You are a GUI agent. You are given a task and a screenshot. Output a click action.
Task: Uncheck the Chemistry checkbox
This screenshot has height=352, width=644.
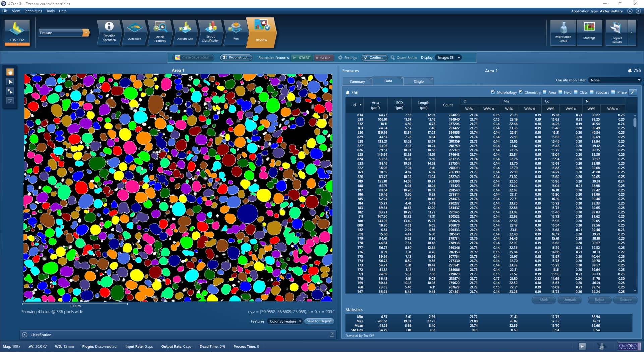tap(521, 92)
